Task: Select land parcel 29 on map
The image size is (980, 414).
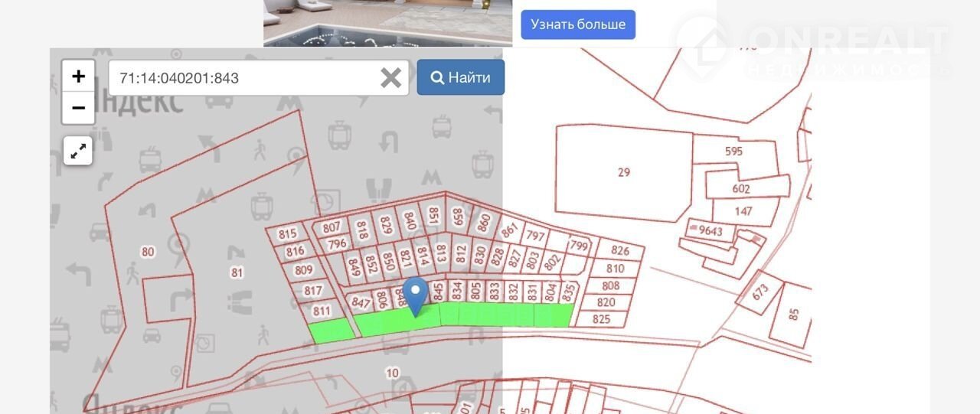Action: pyautogui.click(x=624, y=172)
